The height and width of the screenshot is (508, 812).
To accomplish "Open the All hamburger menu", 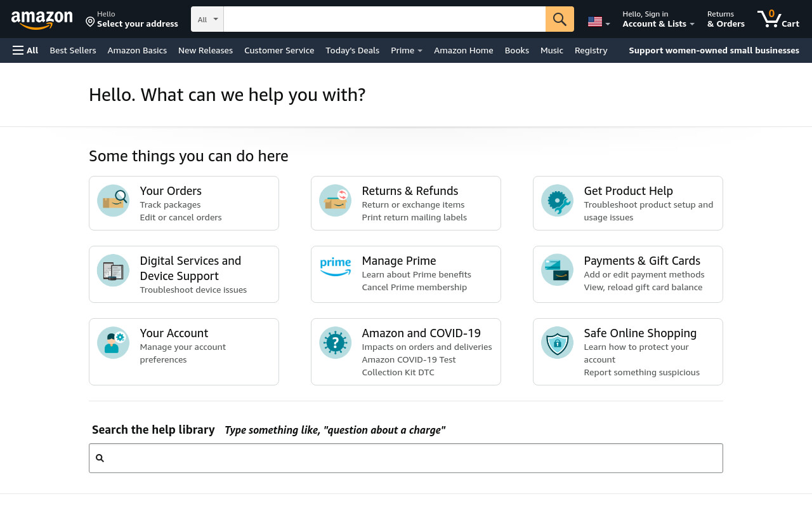I will (x=25, y=50).
